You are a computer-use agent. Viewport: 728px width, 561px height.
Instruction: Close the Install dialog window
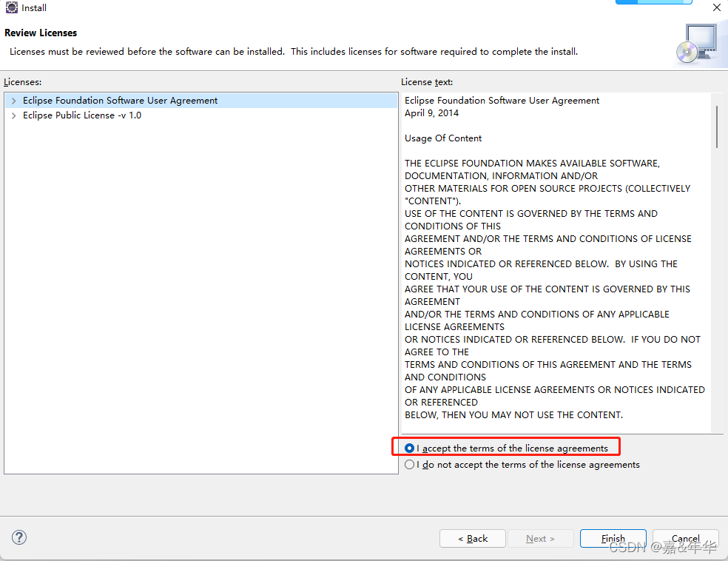tap(716, 8)
